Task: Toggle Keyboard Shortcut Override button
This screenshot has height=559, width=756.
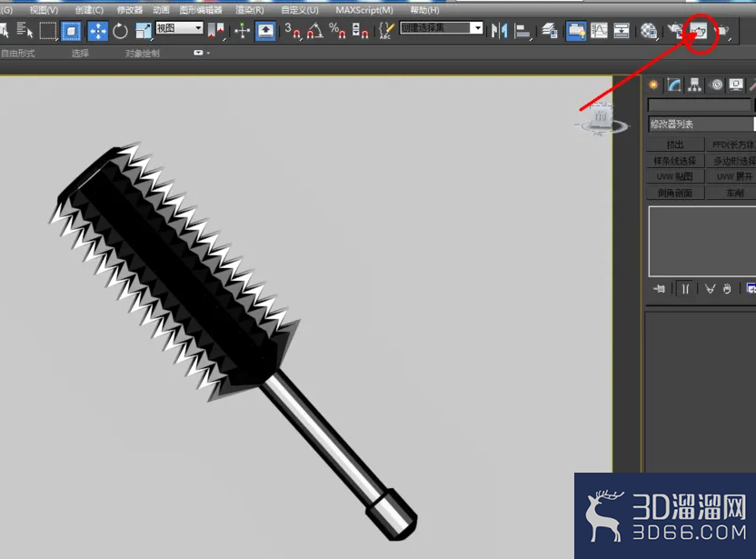Action: [265, 31]
